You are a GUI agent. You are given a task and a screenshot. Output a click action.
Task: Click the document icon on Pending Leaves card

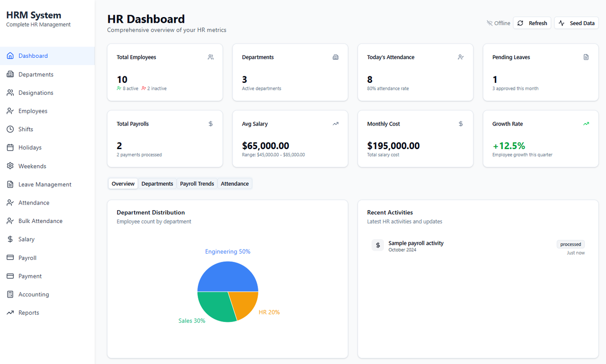point(586,57)
